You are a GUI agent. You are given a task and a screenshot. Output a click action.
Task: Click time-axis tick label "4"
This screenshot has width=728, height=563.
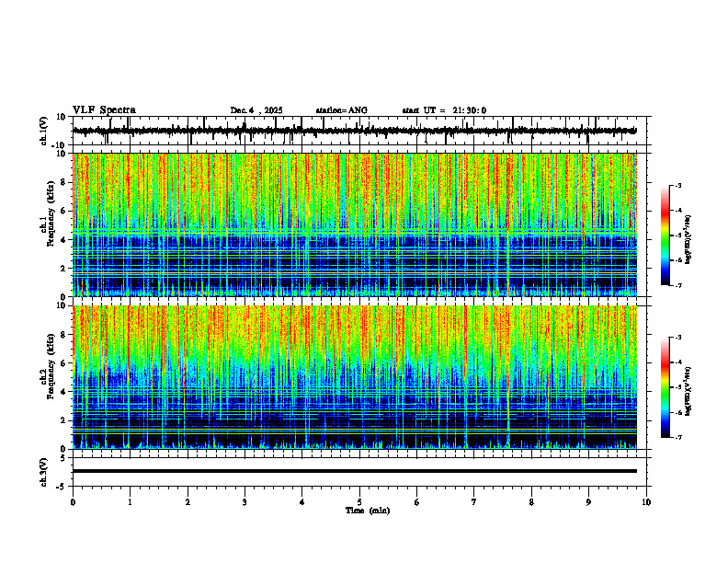tap(301, 502)
